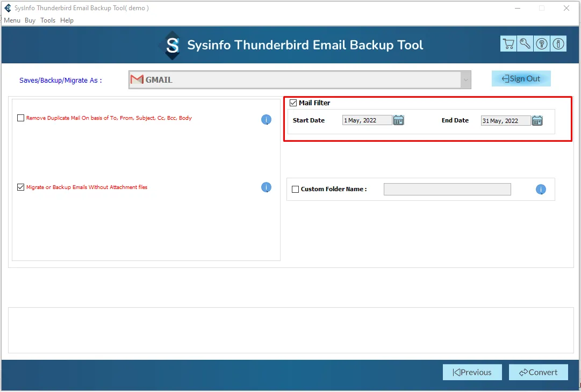This screenshot has width=581, height=392.
Task: Uncheck Migrate or Backup Emails Without Attachment
Action: pyautogui.click(x=21, y=187)
